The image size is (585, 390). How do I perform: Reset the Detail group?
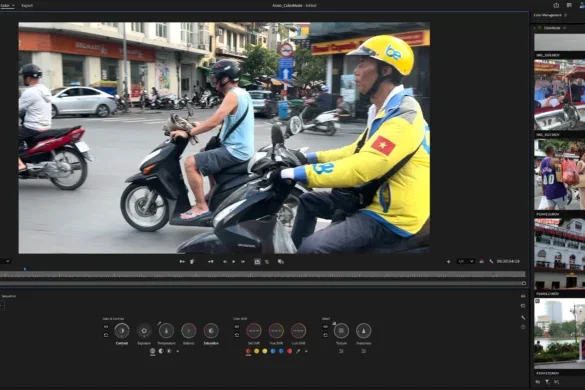[x=325, y=335]
